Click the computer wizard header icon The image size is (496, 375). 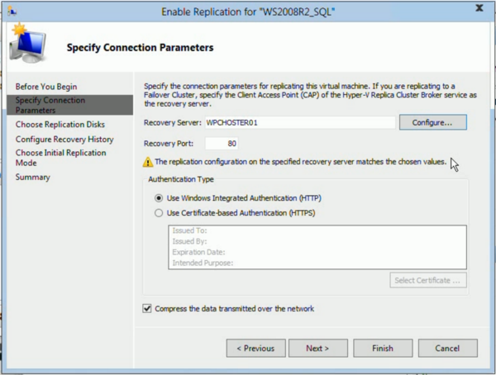pos(28,43)
